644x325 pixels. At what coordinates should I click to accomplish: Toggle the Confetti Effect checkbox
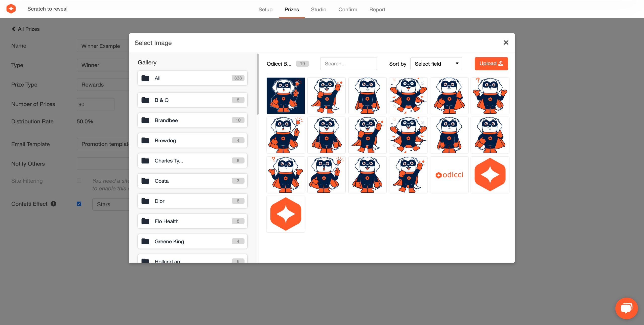pyautogui.click(x=79, y=204)
